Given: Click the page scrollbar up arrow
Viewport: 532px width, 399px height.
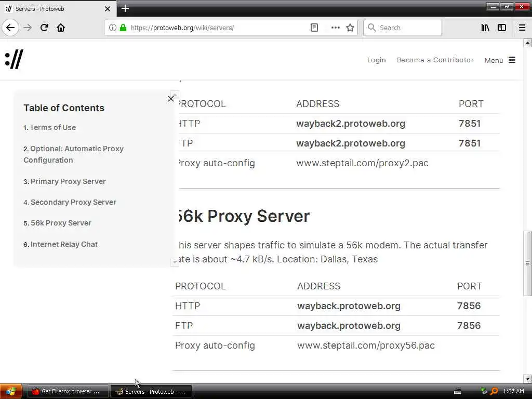Looking at the screenshot, I should coord(527,43).
